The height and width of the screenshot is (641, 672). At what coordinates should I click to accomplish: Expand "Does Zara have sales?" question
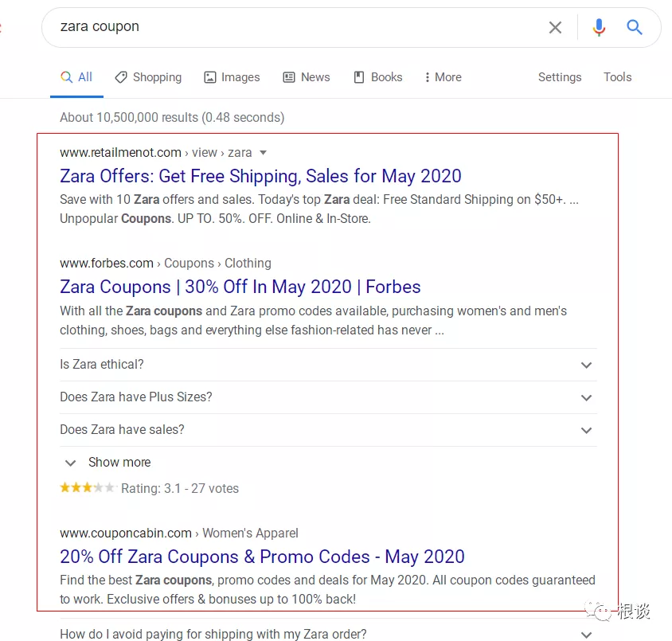click(x=327, y=430)
